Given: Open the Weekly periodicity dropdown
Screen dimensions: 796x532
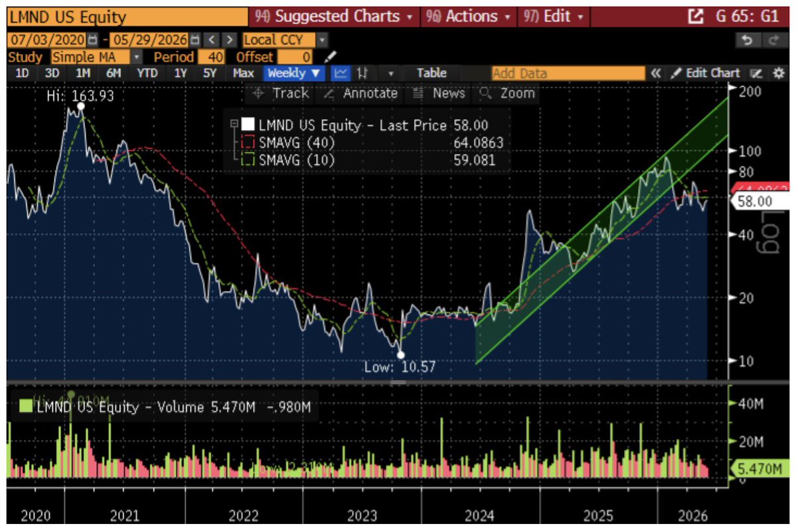Looking at the screenshot, I should tap(294, 73).
